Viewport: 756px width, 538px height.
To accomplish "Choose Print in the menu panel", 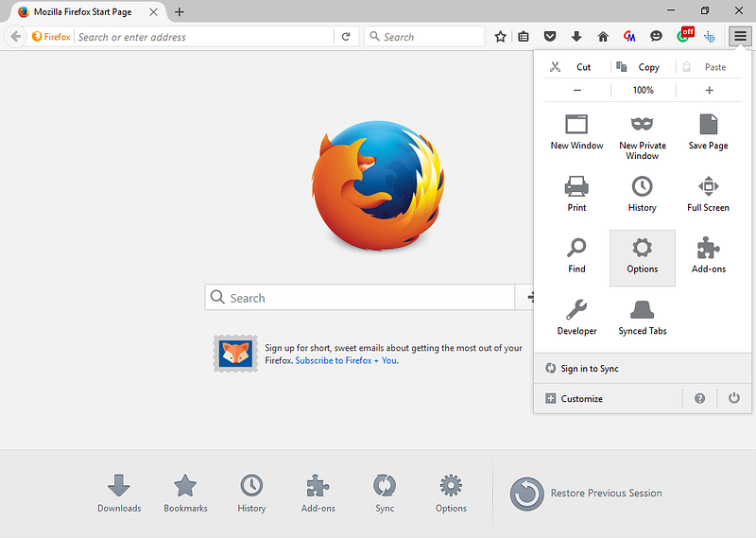I will pyautogui.click(x=576, y=195).
